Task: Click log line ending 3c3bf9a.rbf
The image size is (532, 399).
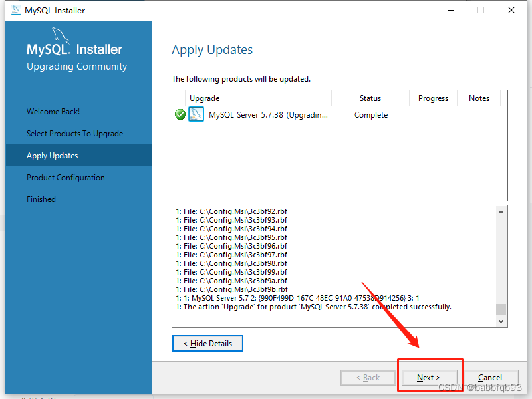Action: pyautogui.click(x=231, y=281)
